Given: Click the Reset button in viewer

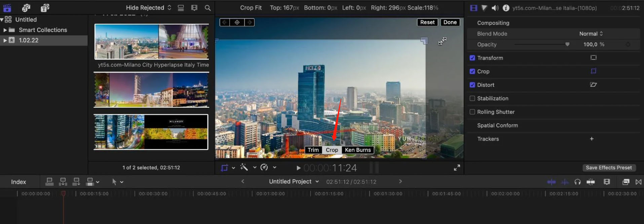Looking at the screenshot, I should (x=427, y=22).
